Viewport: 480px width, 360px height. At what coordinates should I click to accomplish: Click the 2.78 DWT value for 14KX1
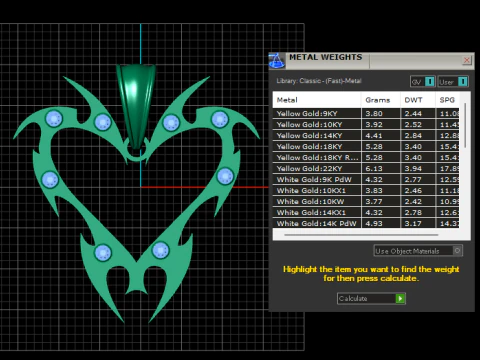point(413,212)
